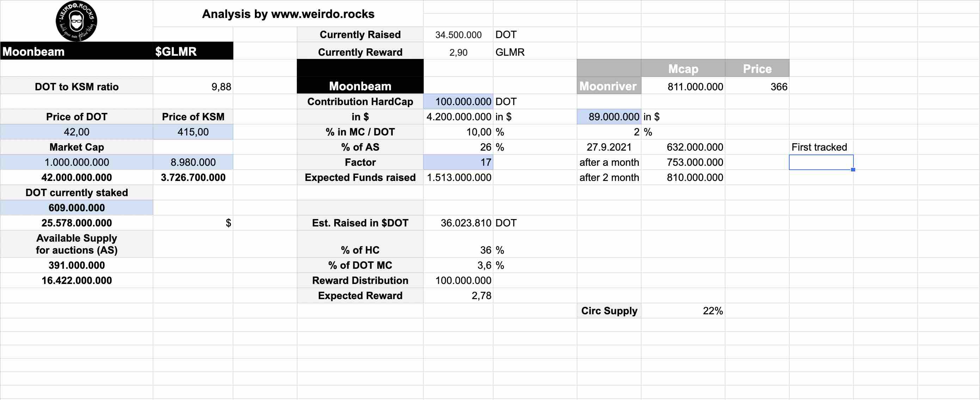The height and width of the screenshot is (400, 980).
Task: Select the '% in MC / DOT' label
Action: point(360,132)
